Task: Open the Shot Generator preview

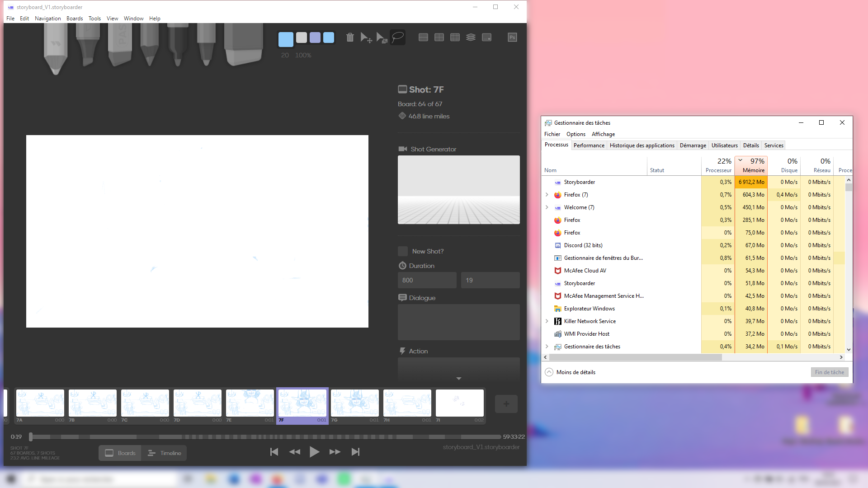Action: [x=458, y=190]
